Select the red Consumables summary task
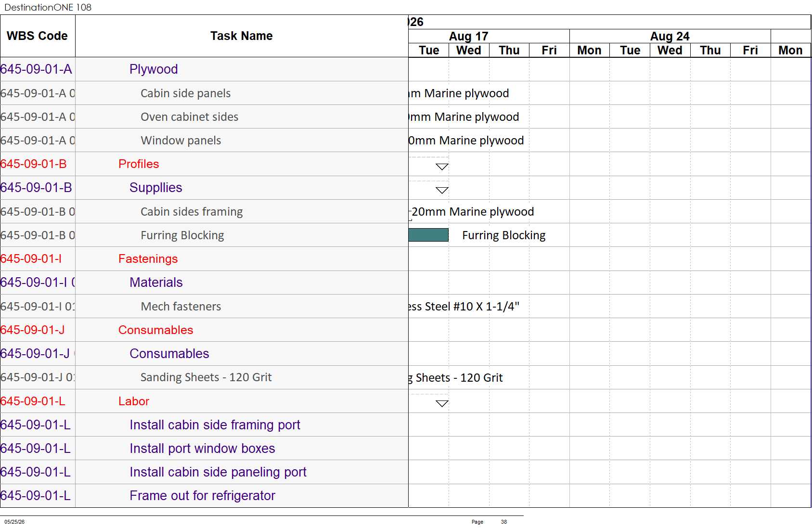 coord(155,330)
